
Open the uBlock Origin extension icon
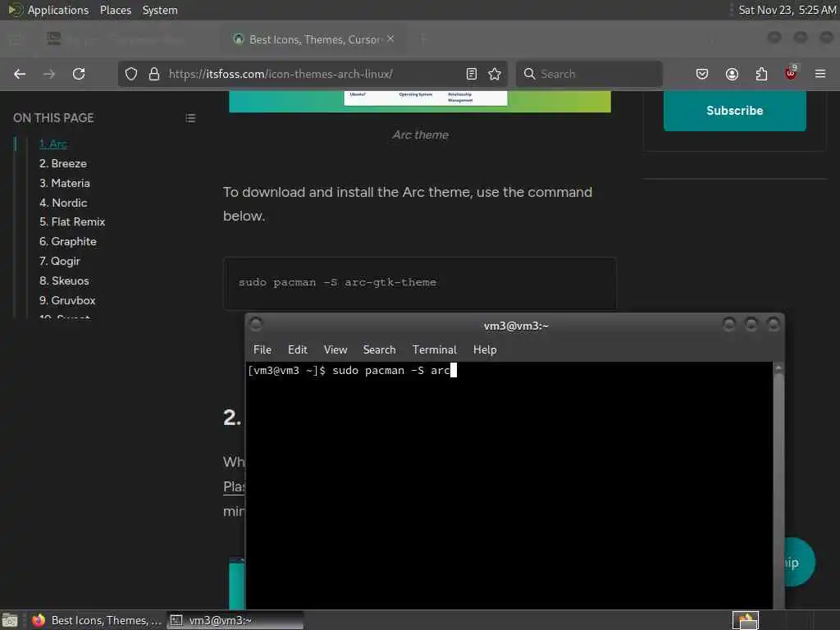791,73
